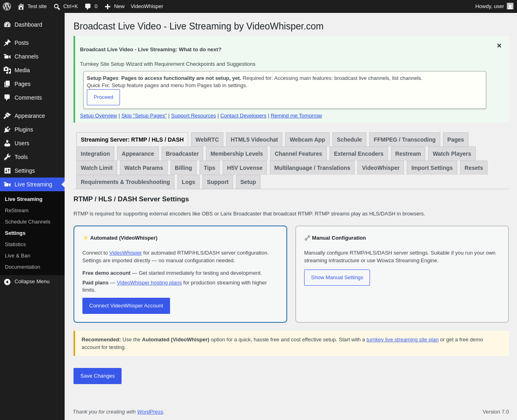Open the Setup Overview link
This screenshot has height=420, width=517.
coord(99,116)
